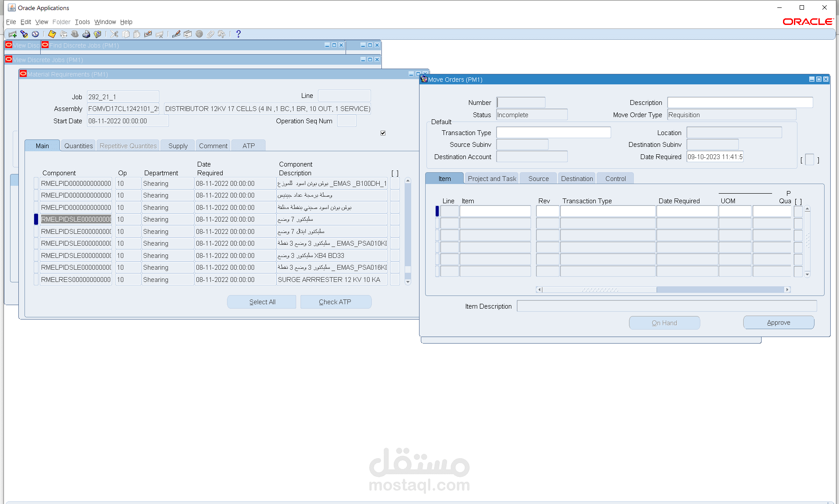Click the Translations globe icon
This screenshot has width=839, height=504.
[199, 34]
